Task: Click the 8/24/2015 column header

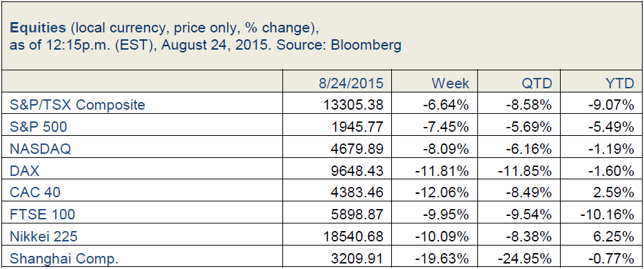Action: point(351,83)
